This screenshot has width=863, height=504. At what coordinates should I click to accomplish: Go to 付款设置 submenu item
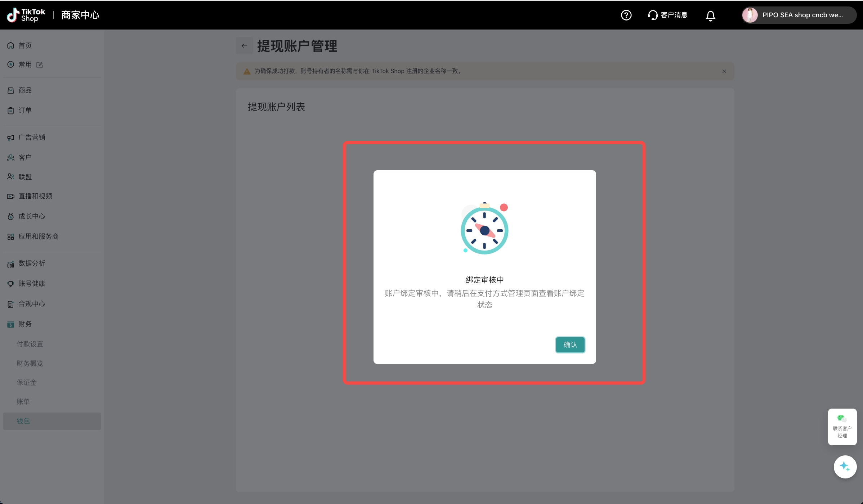point(30,344)
